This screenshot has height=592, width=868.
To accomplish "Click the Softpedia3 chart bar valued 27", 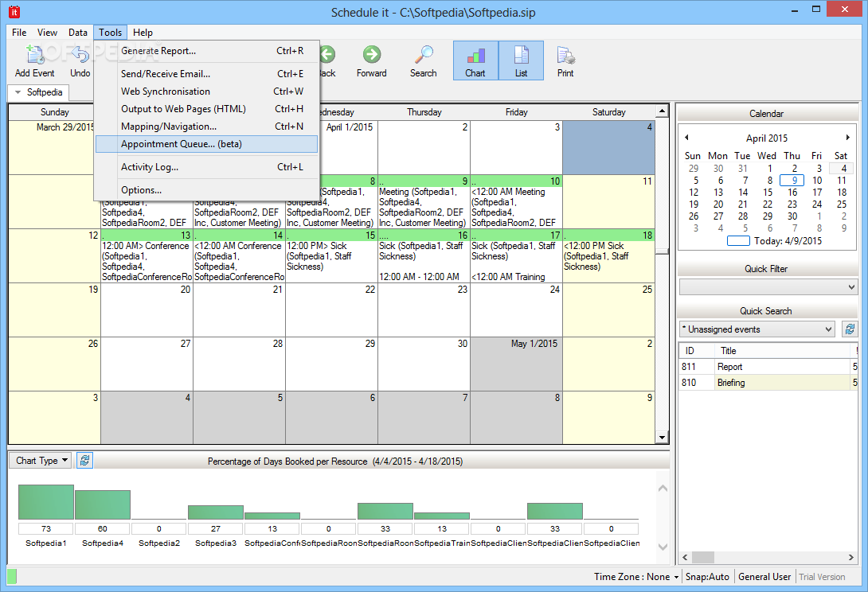I will click(216, 512).
